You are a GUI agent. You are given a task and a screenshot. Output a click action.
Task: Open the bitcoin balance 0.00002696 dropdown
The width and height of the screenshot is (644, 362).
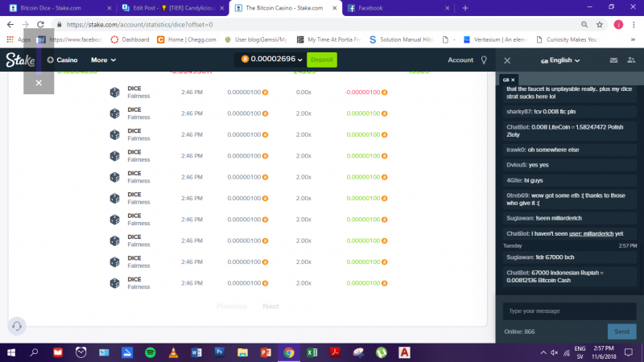click(271, 60)
